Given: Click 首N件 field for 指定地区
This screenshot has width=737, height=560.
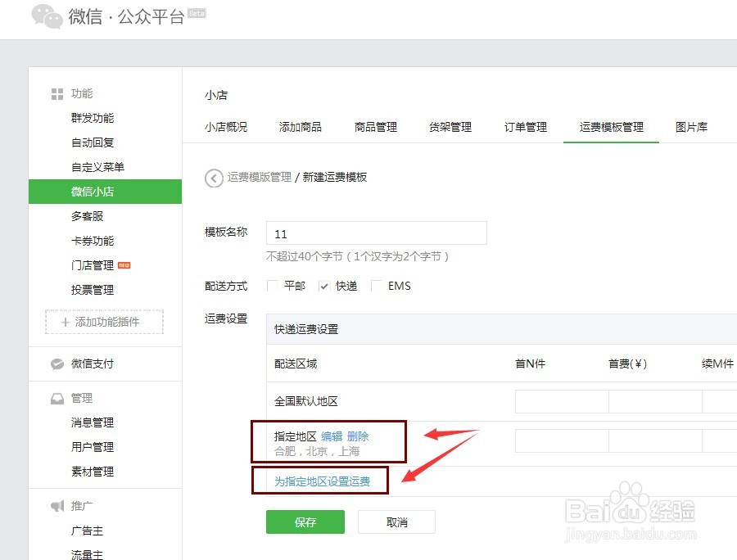Looking at the screenshot, I should (562, 440).
